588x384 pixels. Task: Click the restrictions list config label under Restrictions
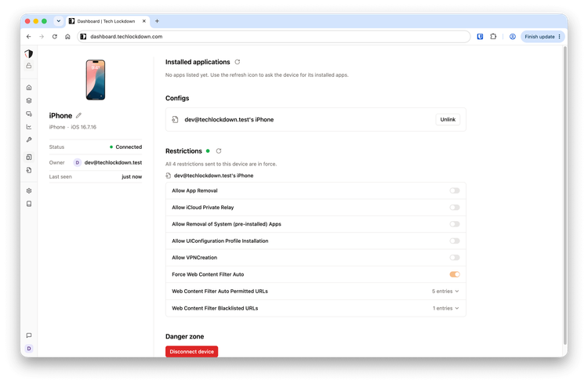(x=214, y=176)
